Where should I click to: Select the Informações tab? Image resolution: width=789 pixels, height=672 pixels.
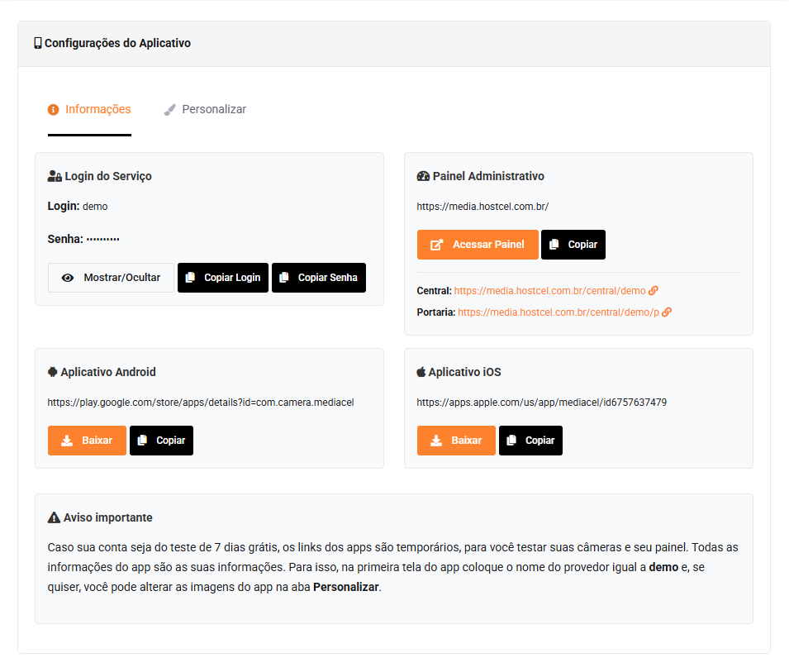click(x=89, y=109)
